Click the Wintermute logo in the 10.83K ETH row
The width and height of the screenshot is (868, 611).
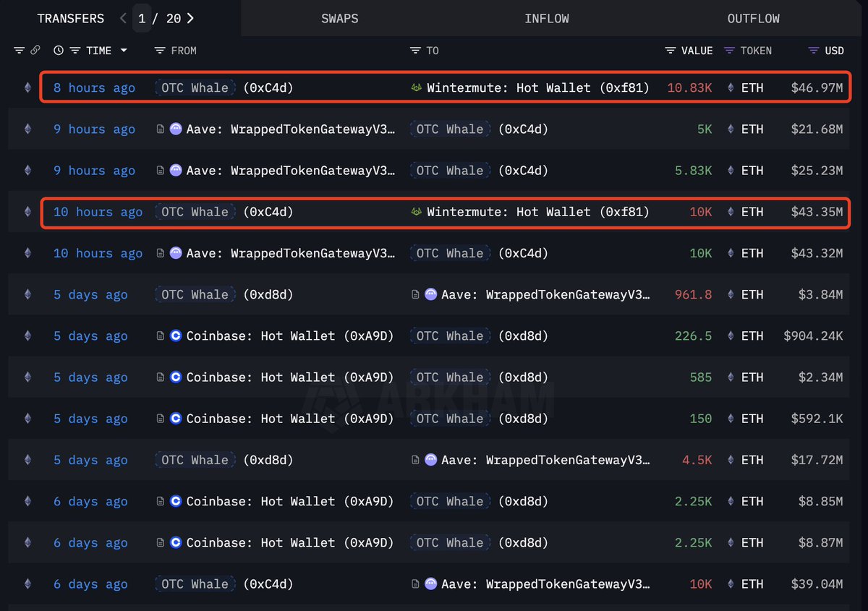click(x=416, y=88)
